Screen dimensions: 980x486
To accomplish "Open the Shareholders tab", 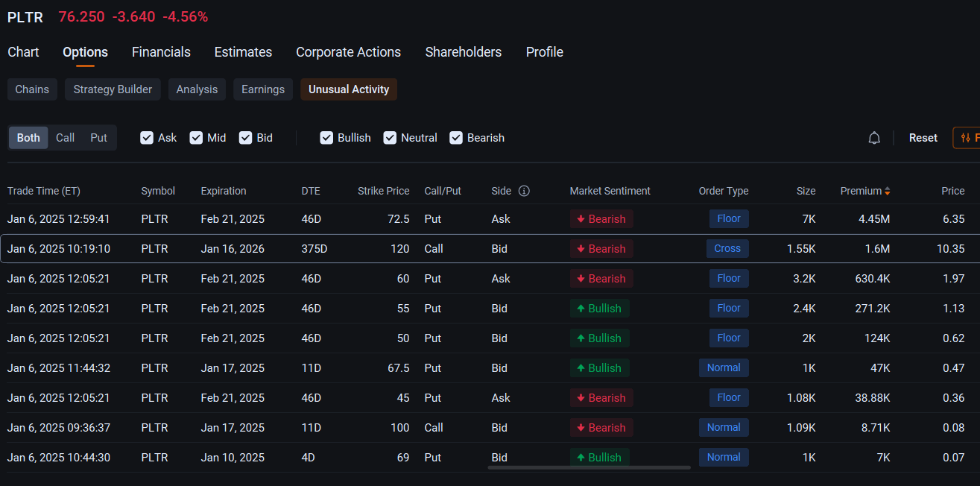I will tap(464, 52).
